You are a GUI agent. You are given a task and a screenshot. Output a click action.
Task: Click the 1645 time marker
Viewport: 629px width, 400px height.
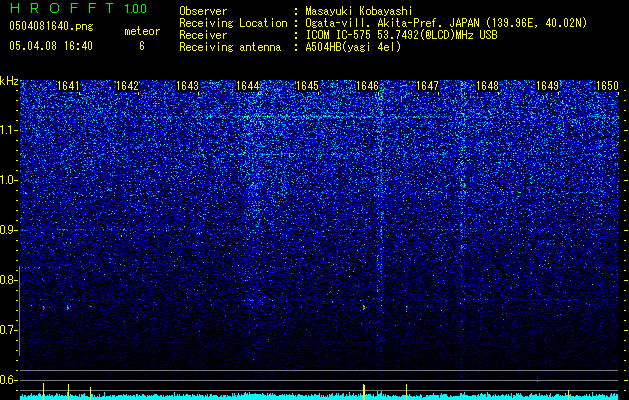307,86
